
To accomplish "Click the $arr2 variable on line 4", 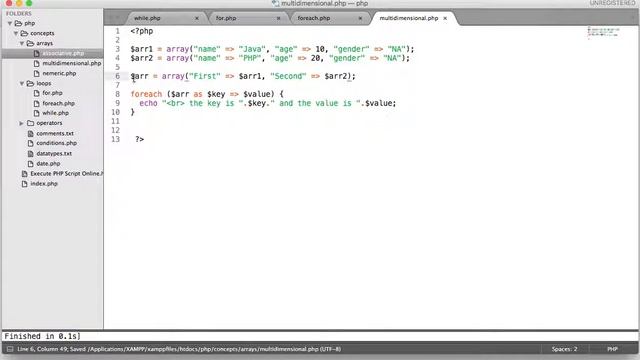I will (x=142, y=58).
